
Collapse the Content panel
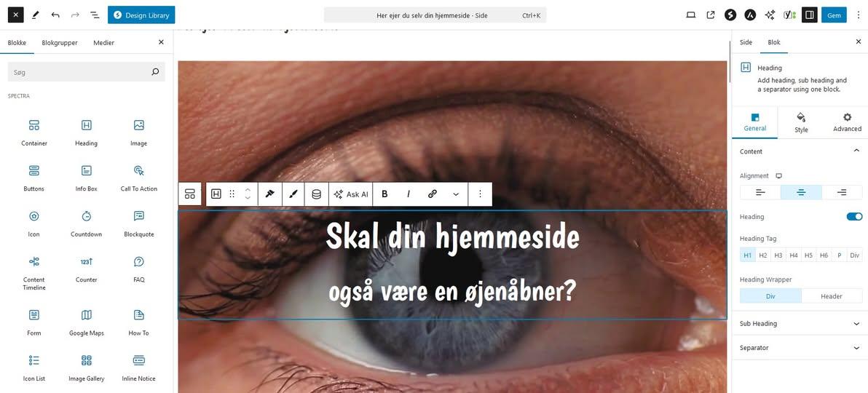click(800, 151)
